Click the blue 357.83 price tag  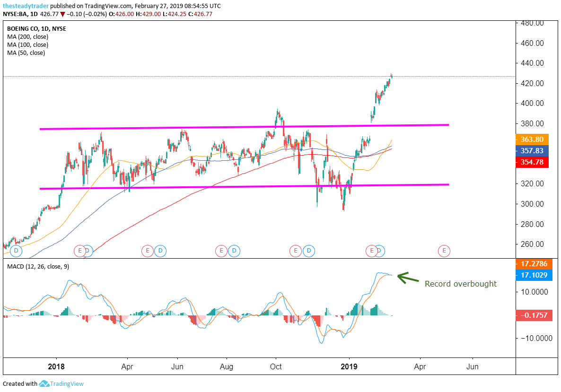532,150
